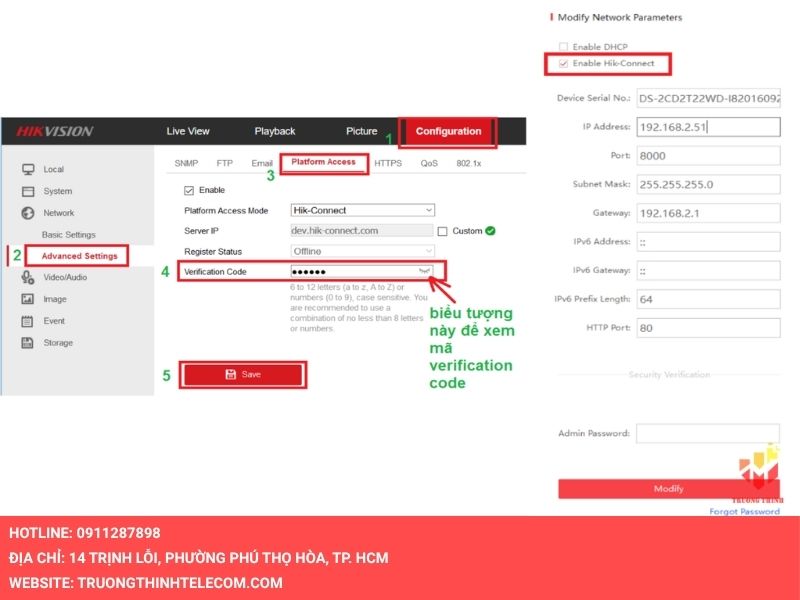Click the Hikvision logo
Screen dimensions: 800x600
pos(54,131)
